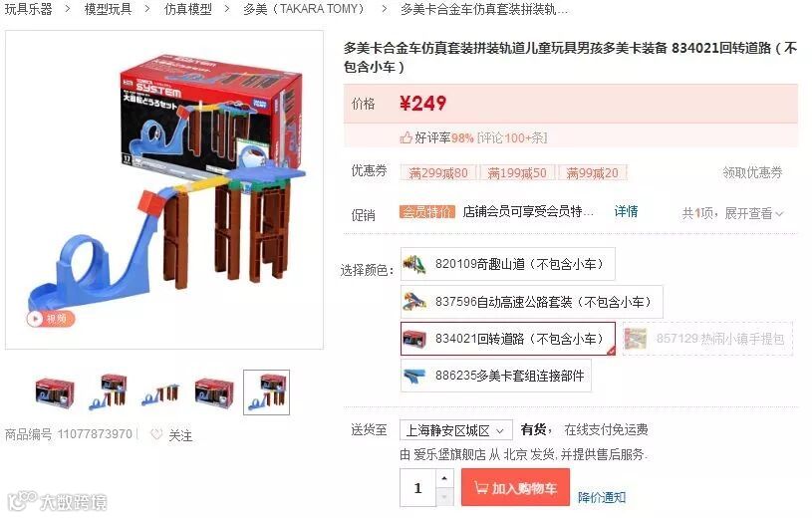Select first product thumbnail image
The image size is (812, 518).
(x=55, y=392)
